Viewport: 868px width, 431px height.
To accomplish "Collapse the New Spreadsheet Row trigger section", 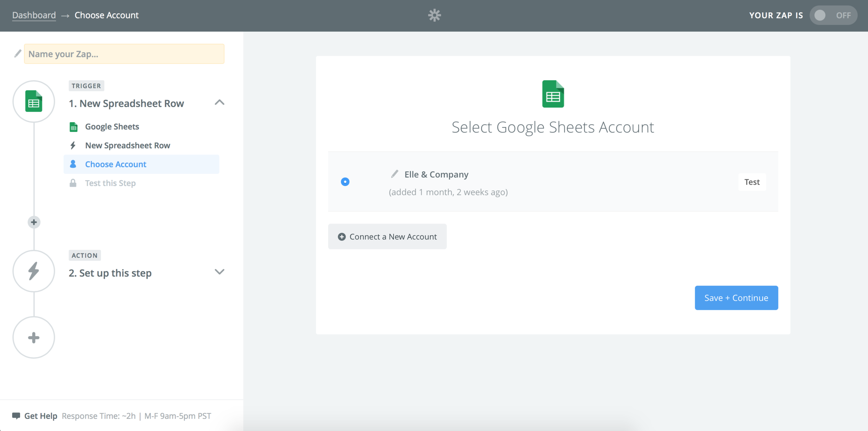I will (x=219, y=102).
